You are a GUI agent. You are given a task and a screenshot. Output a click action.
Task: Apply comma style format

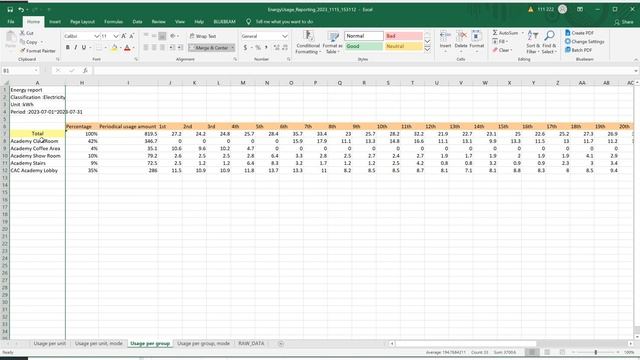(x=267, y=48)
